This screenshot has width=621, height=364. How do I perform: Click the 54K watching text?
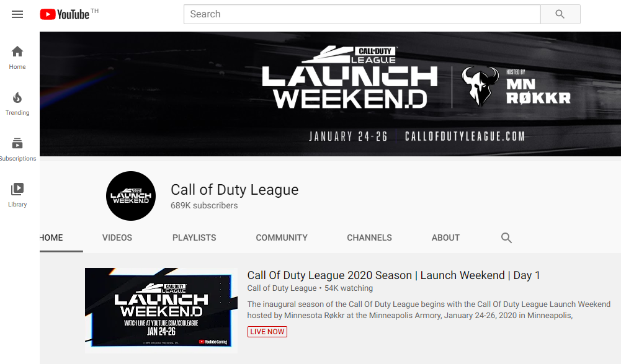pos(349,288)
